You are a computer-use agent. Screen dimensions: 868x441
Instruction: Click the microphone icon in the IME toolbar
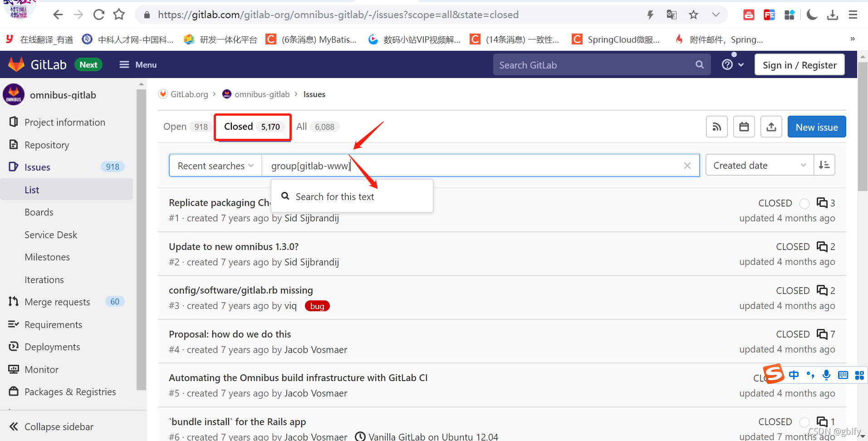(827, 375)
